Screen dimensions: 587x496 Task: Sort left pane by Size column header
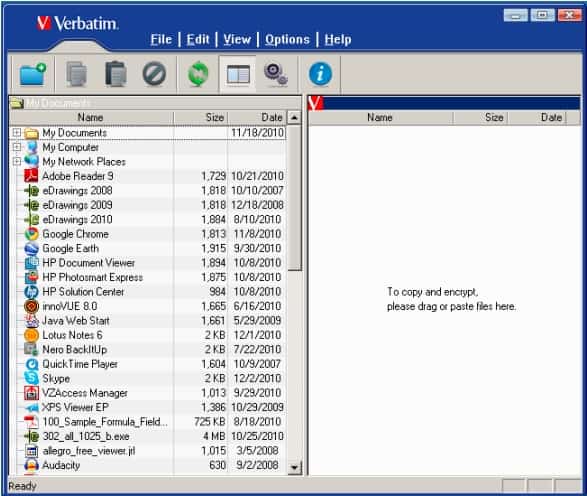pos(201,118)
